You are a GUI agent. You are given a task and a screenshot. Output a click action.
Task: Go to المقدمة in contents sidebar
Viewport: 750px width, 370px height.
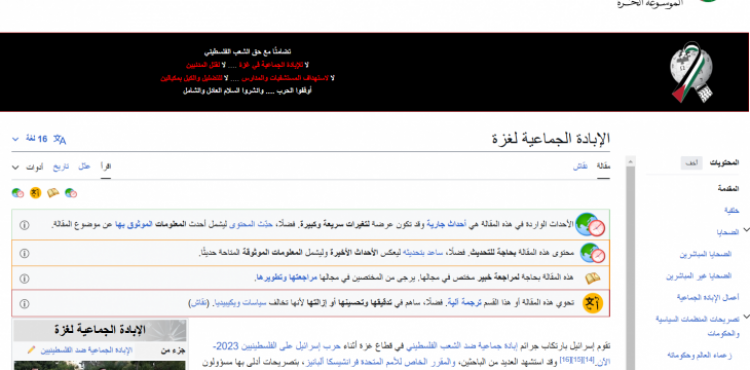[x=728, y=189]
